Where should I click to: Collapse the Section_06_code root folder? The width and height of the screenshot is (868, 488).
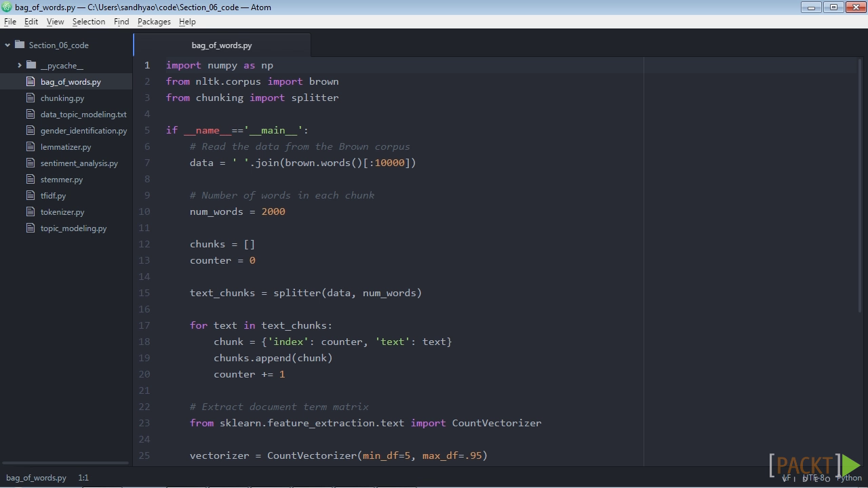click(x=7, y=45)
